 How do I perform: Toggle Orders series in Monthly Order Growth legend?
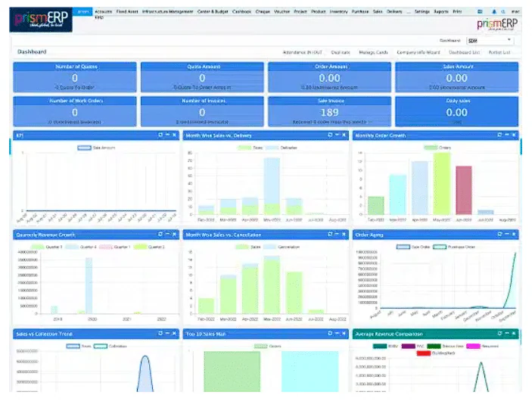pyautogui.click(x=437, y=148)
